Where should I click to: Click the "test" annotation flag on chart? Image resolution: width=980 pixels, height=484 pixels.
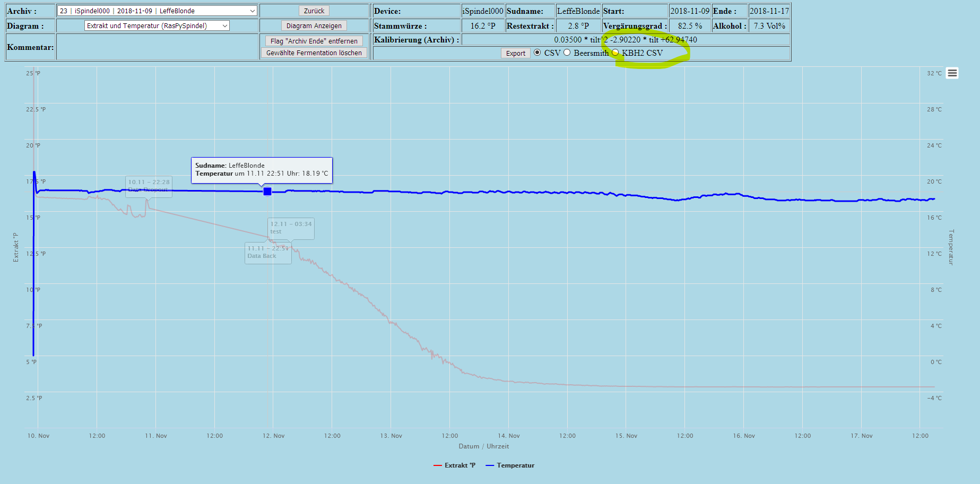pyautogui.click(x=291, y=228)
